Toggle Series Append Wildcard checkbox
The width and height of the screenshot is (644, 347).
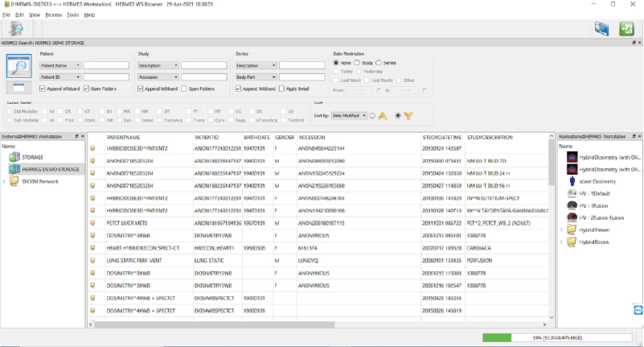point(238,89)
